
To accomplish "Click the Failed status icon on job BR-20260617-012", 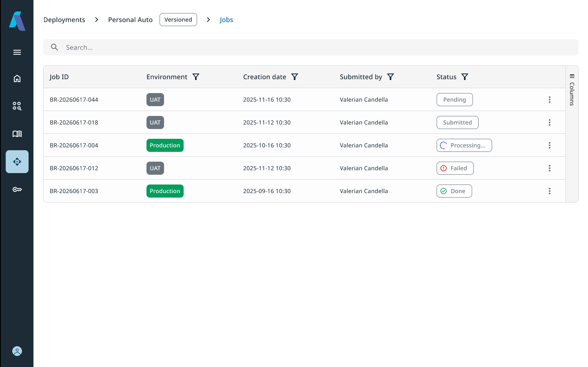I will pos(444,168).
